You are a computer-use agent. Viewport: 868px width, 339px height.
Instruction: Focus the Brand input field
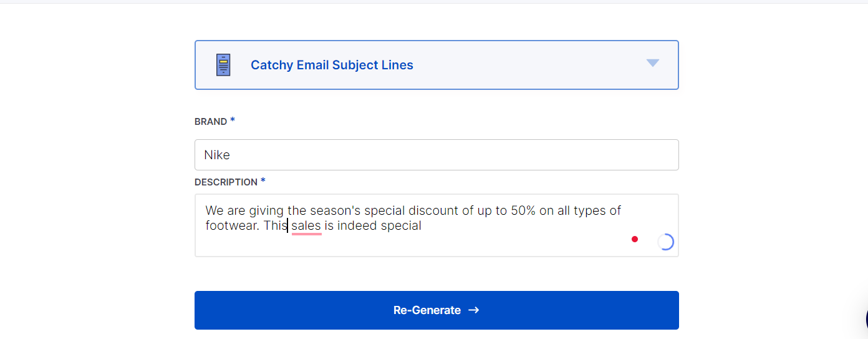436,155
